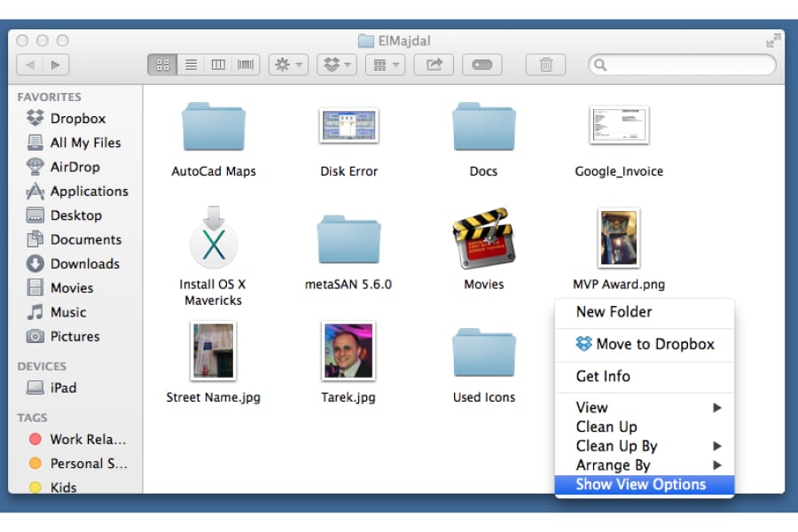
Task: Choose Move to Dropbox menu item
Action: [x=645, y=344]
